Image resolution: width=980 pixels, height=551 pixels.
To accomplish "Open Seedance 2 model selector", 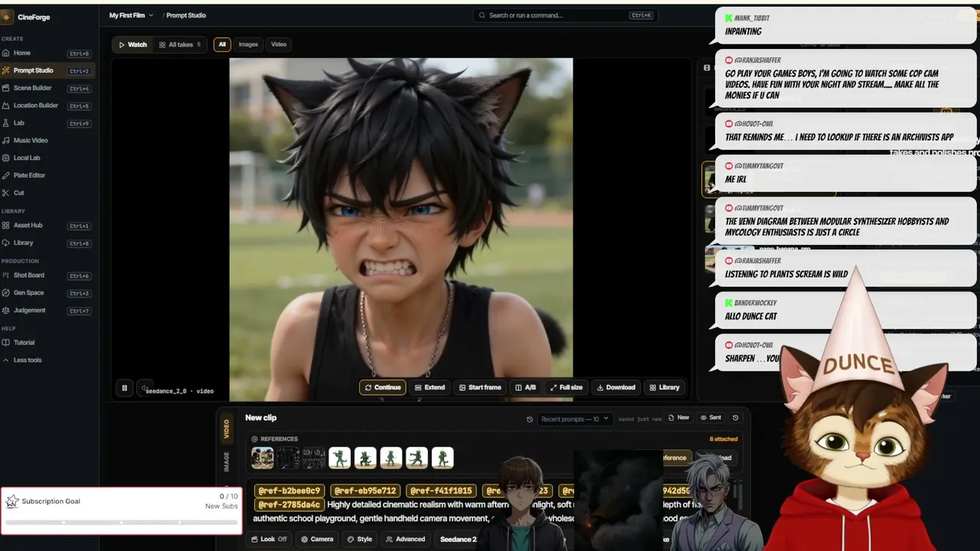I will click(x=459, y=540).
